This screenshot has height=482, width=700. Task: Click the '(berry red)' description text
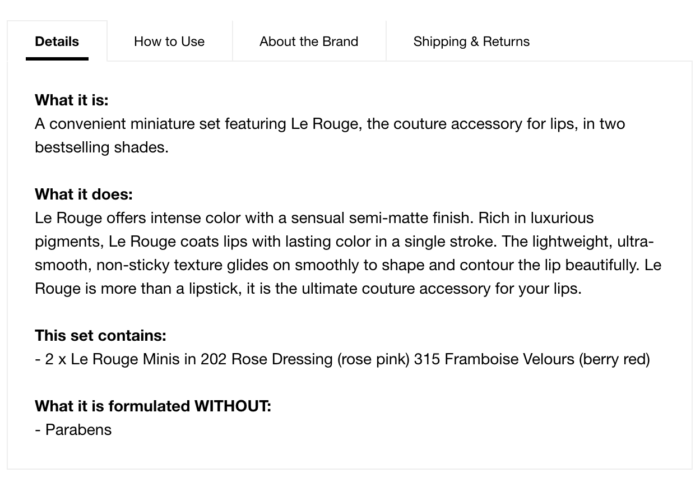point(614,359)
